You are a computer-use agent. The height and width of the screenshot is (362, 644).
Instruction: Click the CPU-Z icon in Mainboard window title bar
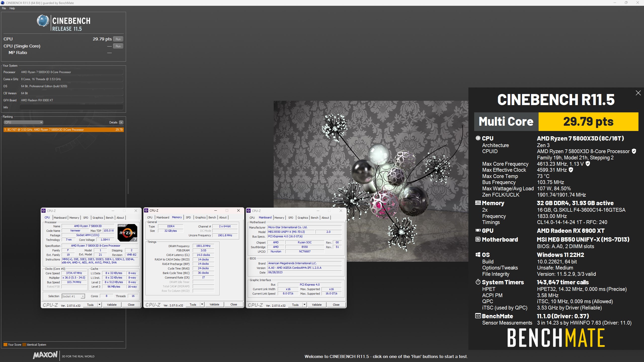(x=249, y=211)
